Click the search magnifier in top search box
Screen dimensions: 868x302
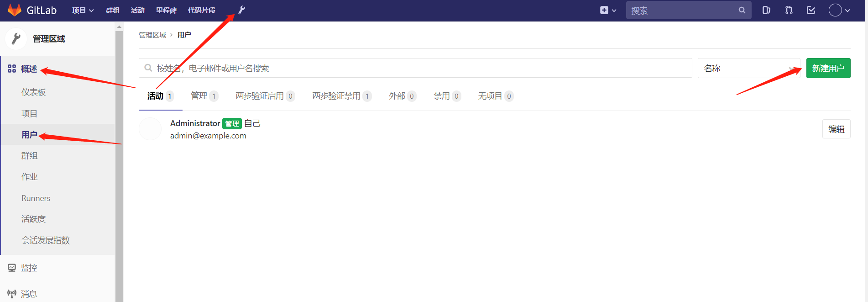tap(742, 10)
